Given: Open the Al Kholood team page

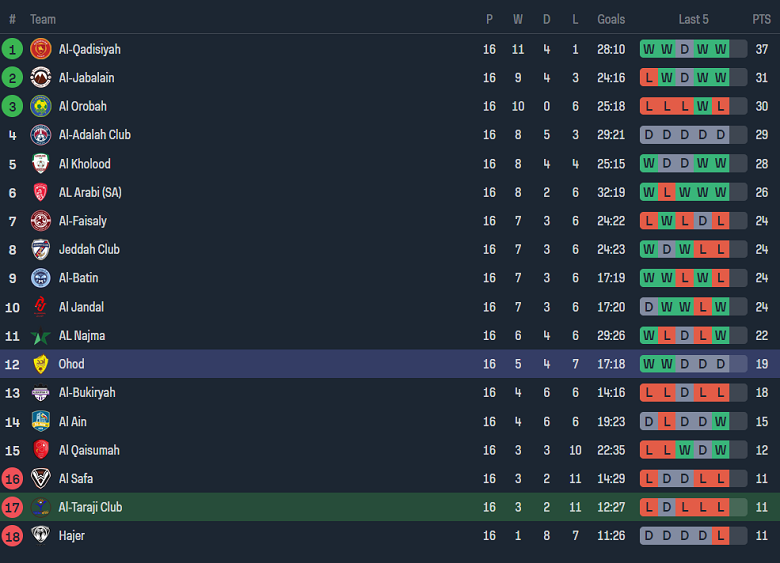Looking at the screenshot, I should [84, 164].
